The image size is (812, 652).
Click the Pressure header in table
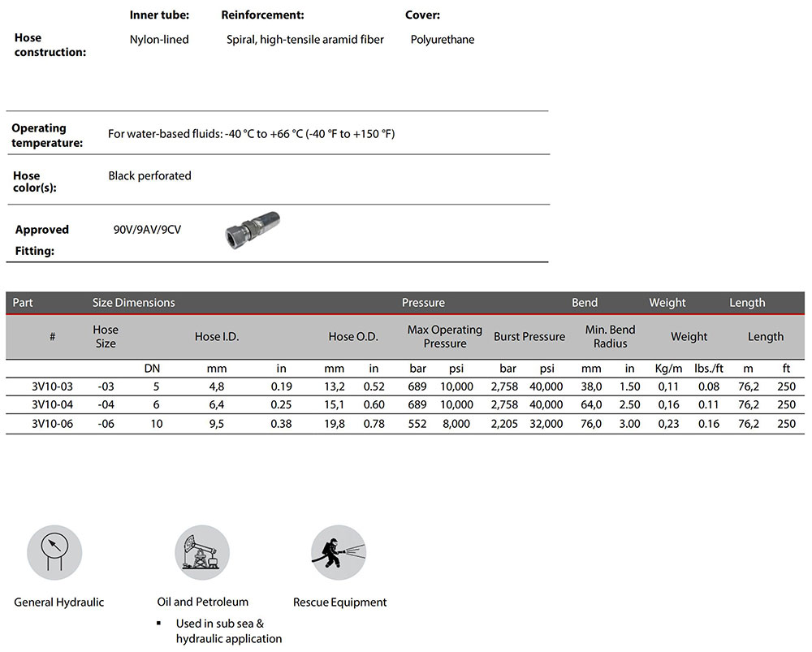pos(423,303)
